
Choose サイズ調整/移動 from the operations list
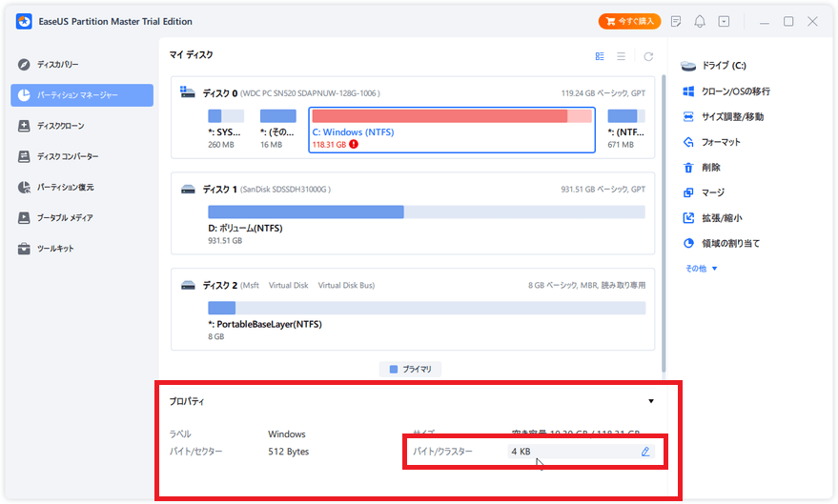click(x=731, y=116)
